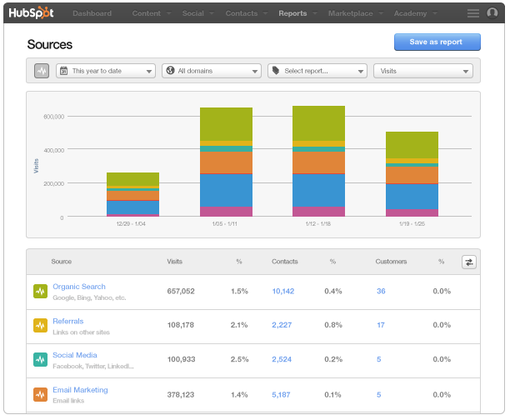Open the 'Select report...' dropdown

[317, 71]
